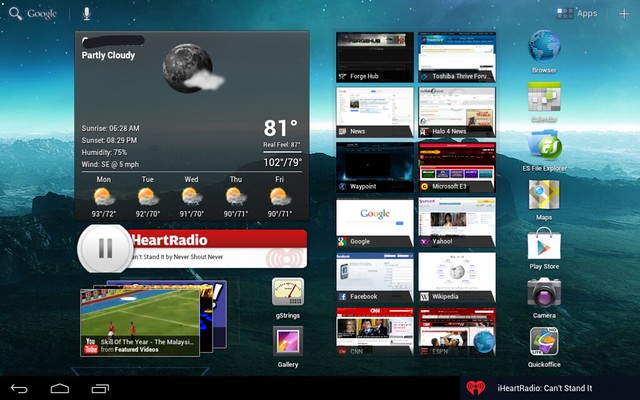Tap the Sunset: 08:29 PM text
The image size is (640, 400).
[109, 140]
